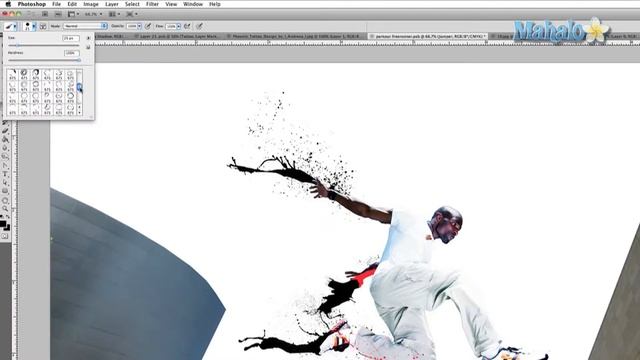
Task: Toggle the Brush panel button
Action: coord(43,26)
